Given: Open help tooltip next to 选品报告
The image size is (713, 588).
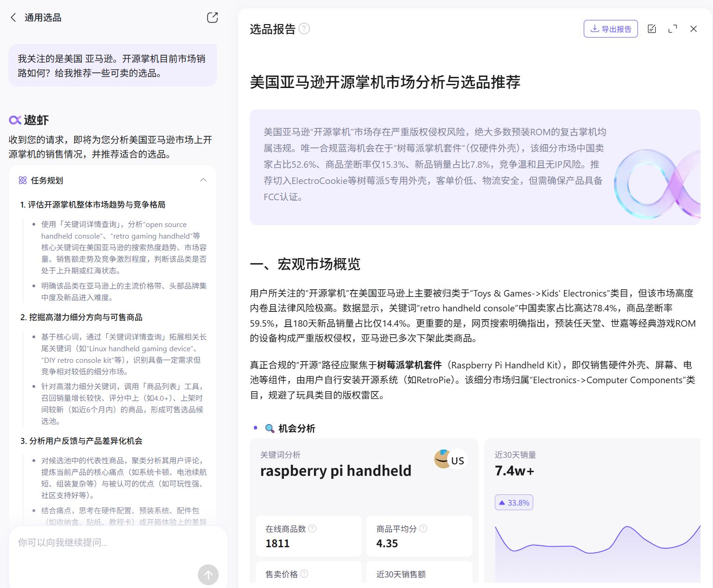Looking at the screenshot, I should (x=304, y=29).
